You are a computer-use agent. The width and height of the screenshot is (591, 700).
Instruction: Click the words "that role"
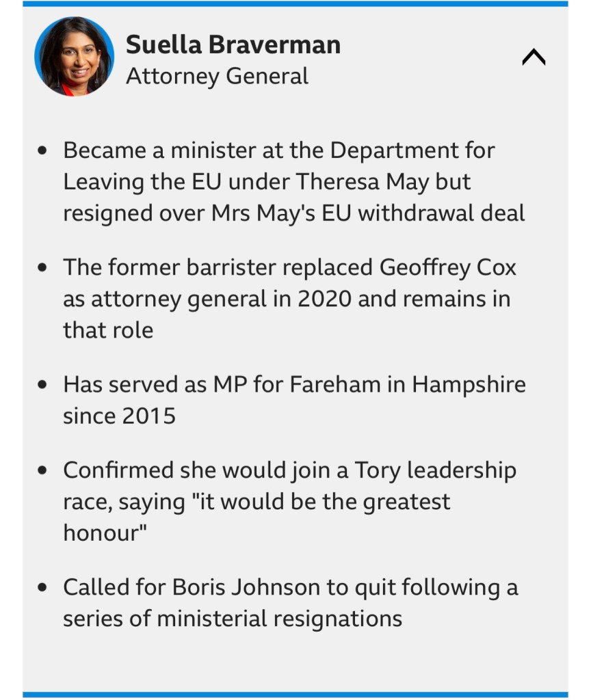pos(108,330)
